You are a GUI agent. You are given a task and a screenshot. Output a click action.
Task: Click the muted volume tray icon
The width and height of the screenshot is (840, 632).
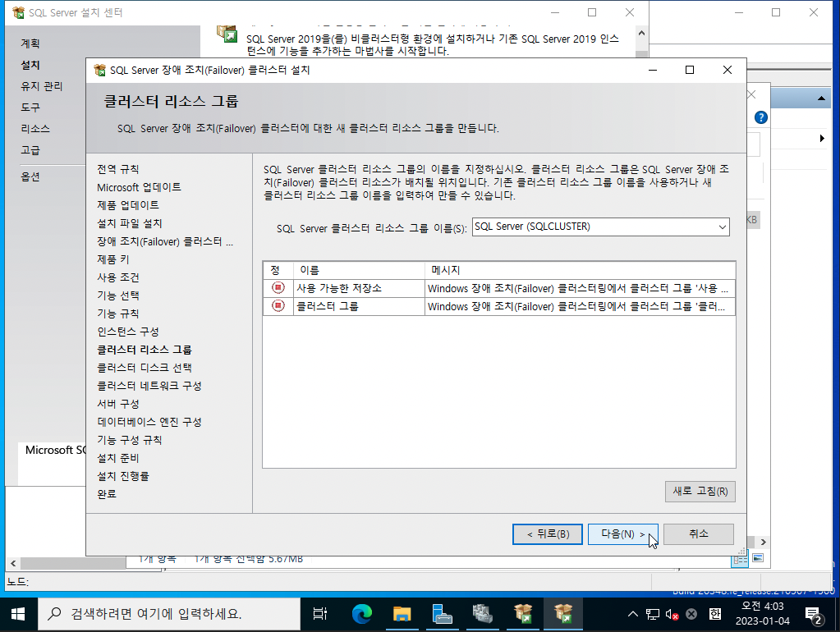click(672, 614)
